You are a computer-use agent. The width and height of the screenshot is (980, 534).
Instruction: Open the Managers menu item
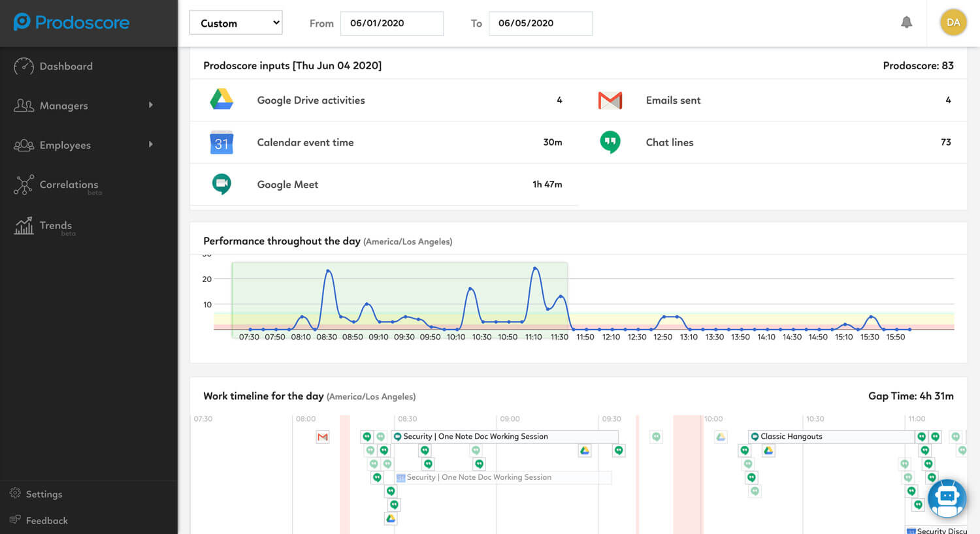[63, 106]
